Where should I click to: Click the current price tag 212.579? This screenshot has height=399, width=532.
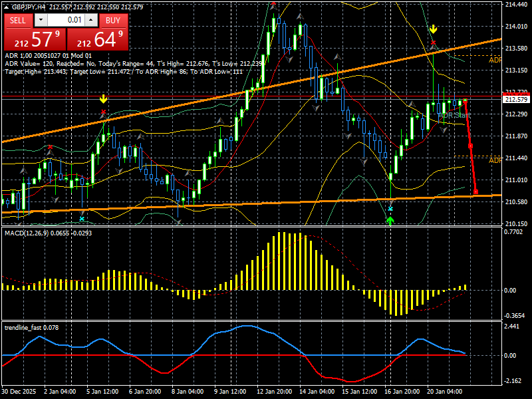tap(516, 99)
